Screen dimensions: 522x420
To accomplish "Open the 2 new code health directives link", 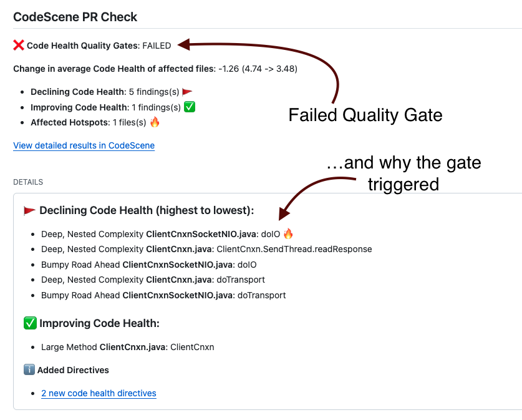I will coord(99,393).
